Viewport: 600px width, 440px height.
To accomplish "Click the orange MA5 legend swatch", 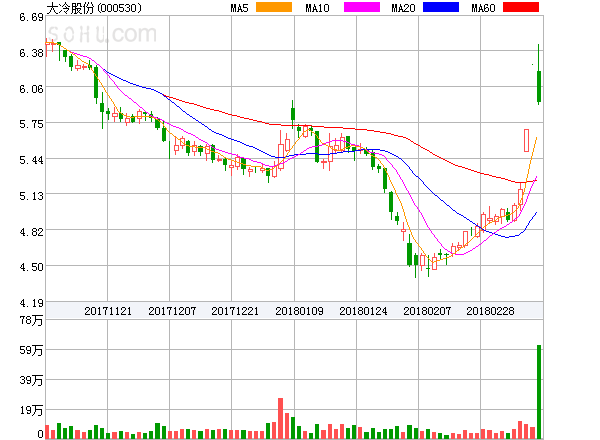I will [x=274, y=7].
